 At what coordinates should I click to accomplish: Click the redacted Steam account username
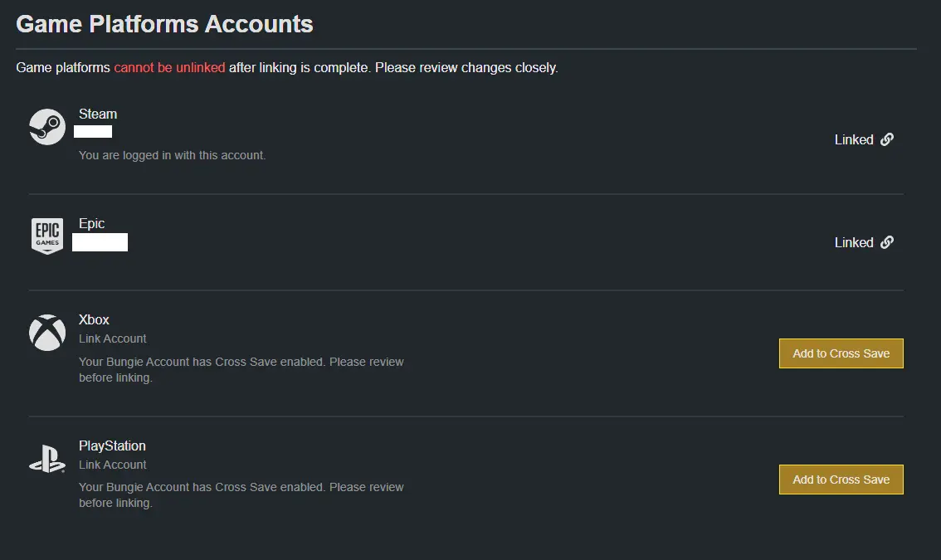[93, 131]
